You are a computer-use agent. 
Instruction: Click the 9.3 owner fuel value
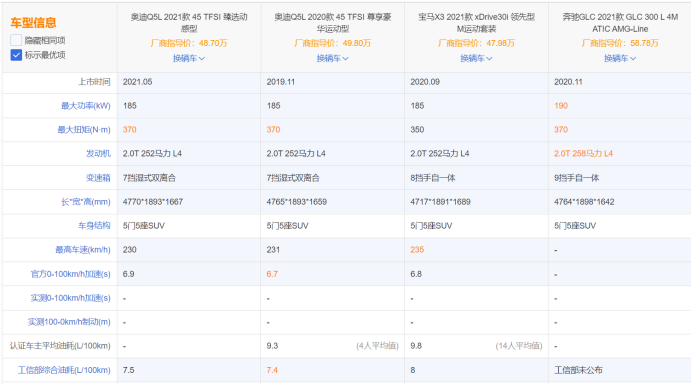272,346
